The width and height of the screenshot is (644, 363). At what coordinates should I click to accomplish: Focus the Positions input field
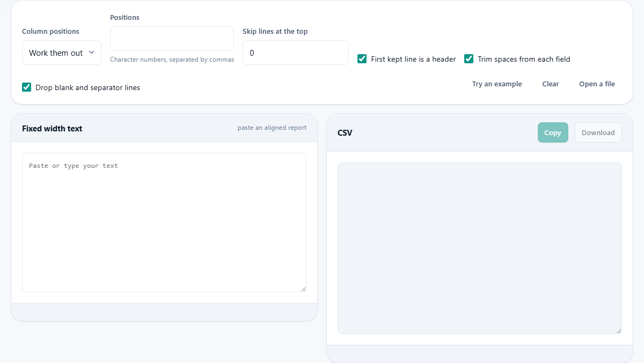(172, 39)
